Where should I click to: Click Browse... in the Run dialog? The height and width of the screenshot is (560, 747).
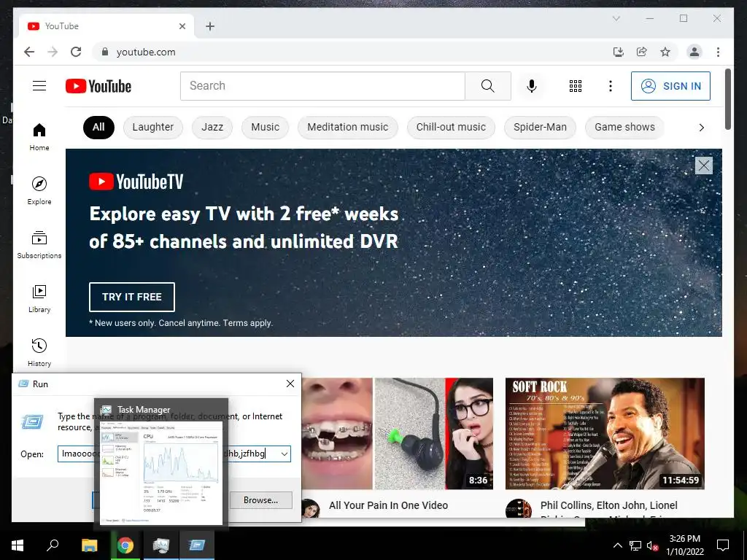[260, 500]
